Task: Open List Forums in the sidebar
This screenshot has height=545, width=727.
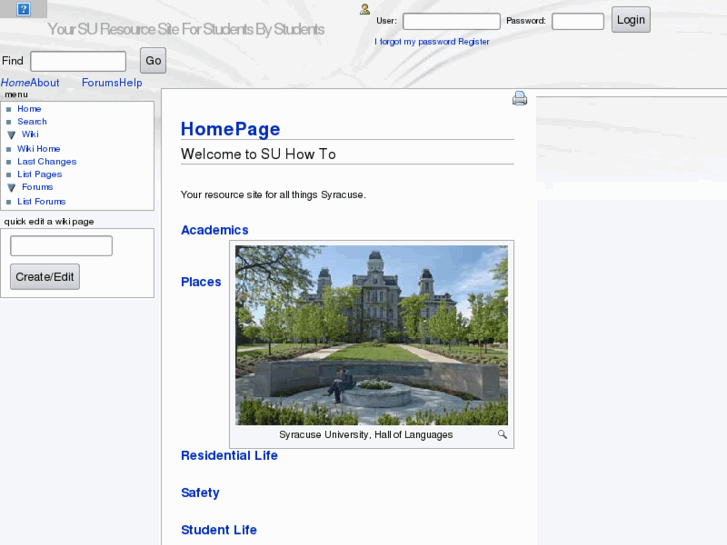Action: click(41, 202)
